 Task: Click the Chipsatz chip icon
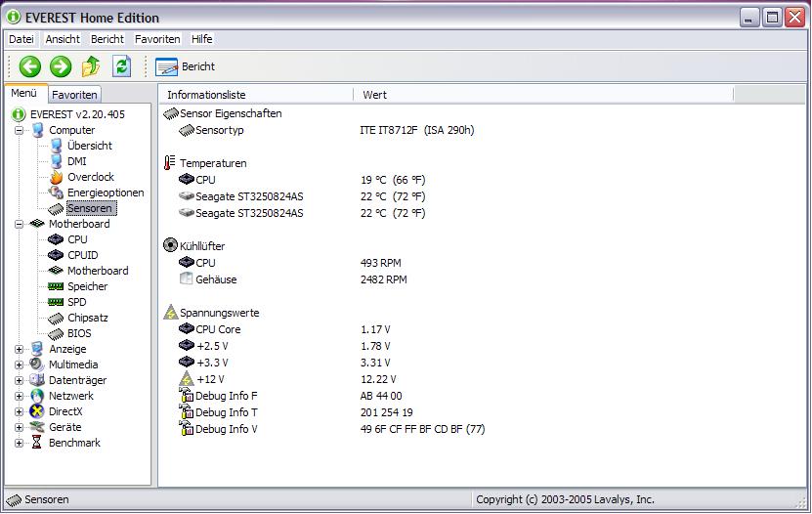click(56, 318)
